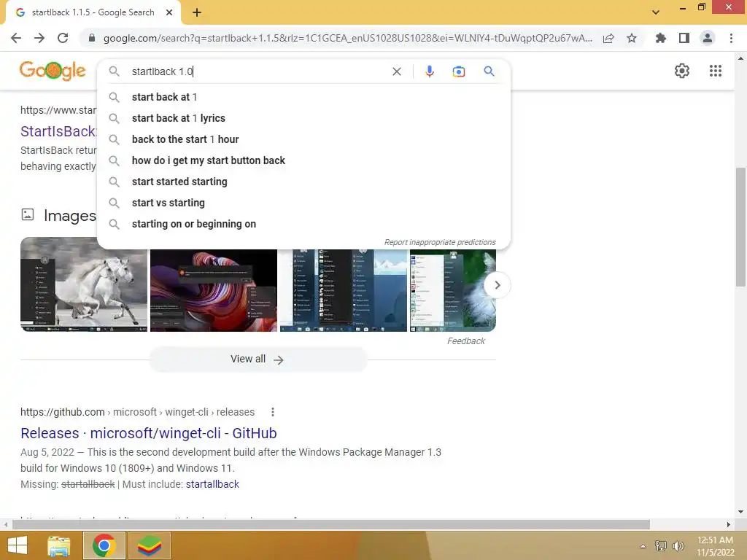The image size is (747, 560).
Task: Open the blue start menu image thumbnail
Action: pyautogui.click(x=344, y=290)
